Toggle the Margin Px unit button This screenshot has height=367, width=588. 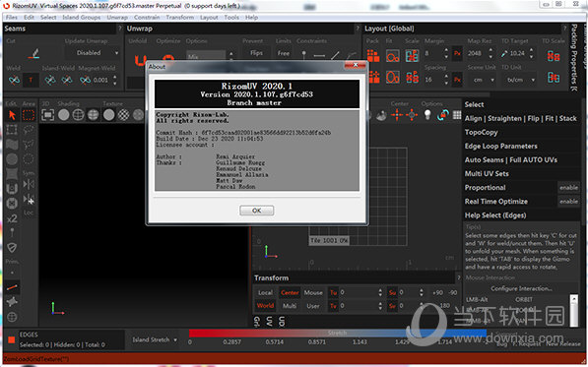click(457, 53)
